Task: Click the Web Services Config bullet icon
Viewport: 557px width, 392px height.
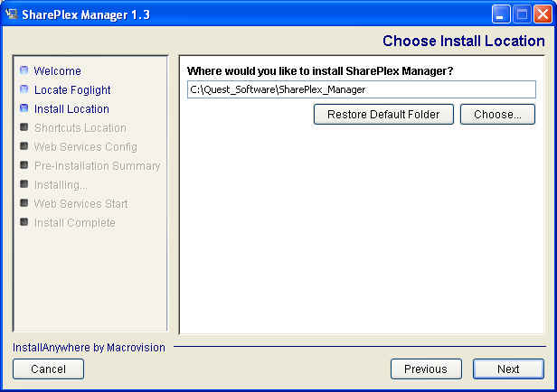Action: [24, 145]
